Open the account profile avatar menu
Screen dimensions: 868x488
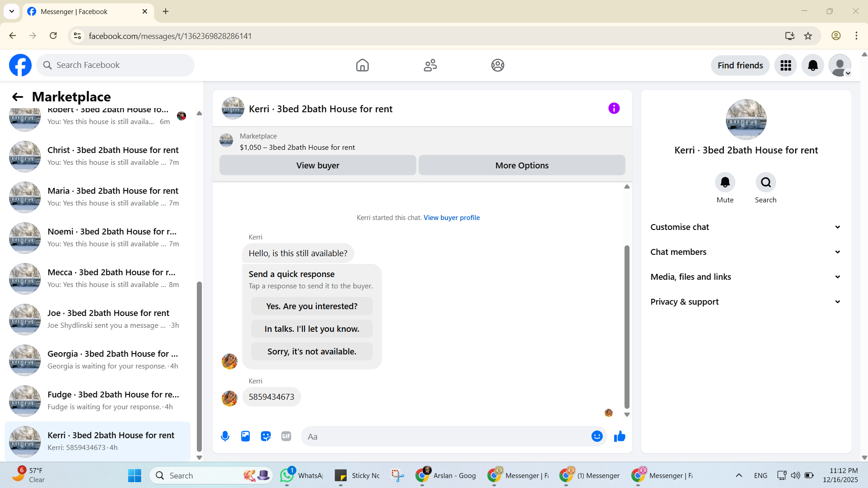pyautogui.click(x=840, y=66)
